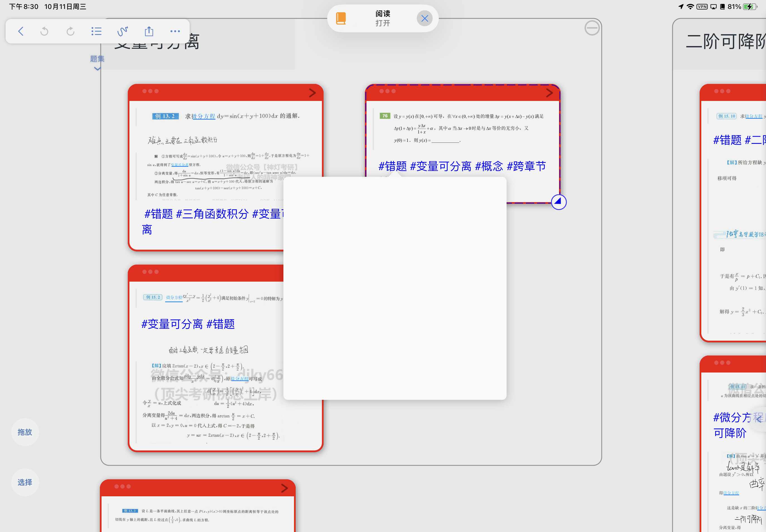Click the 例 13.3 label
Viewport: 766px width, 532px height.
pyautogui.click(x=130, y=511)
